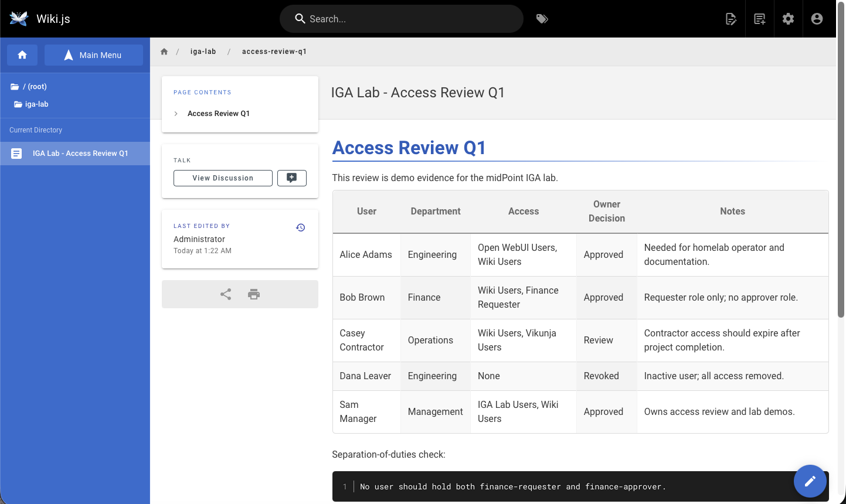This screenshot has width=846, height=504.
Task: Select the Owner Decision column header
Action: (607, 212)
